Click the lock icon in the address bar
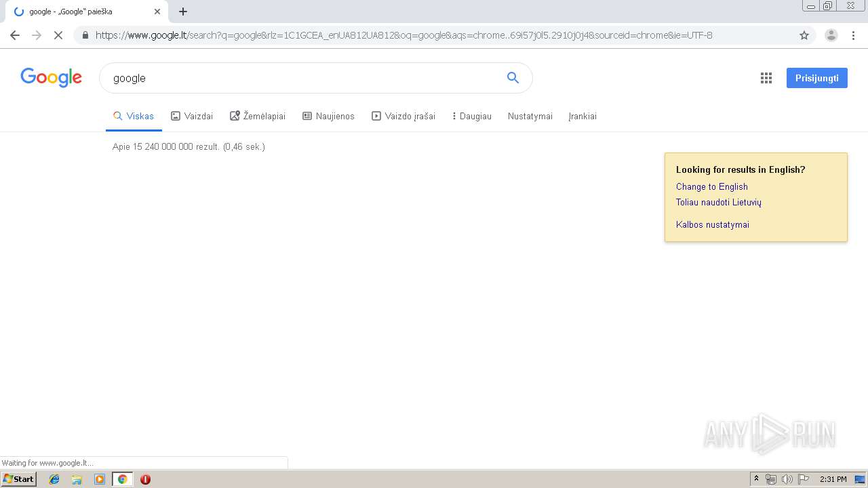Viewport: 868px width, 488px height. 85,35
